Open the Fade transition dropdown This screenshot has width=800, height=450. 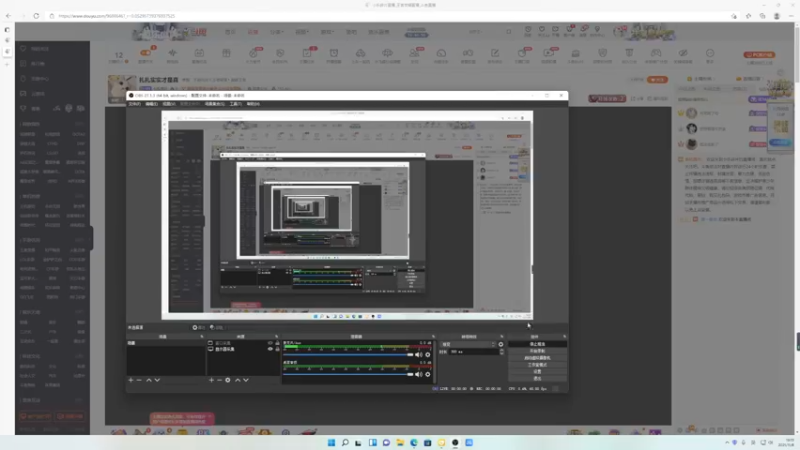tap(468, 344)
